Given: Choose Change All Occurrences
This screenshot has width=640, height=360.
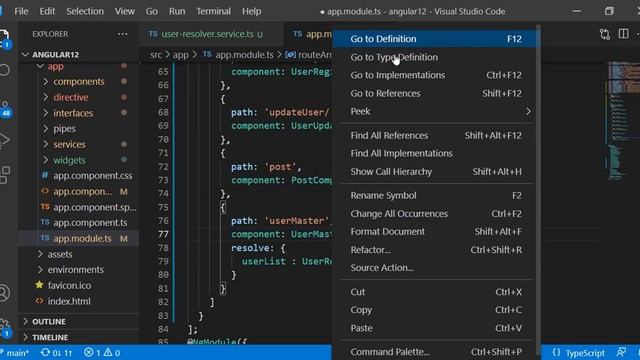Looking at the screenshot, I should point(436,214).
